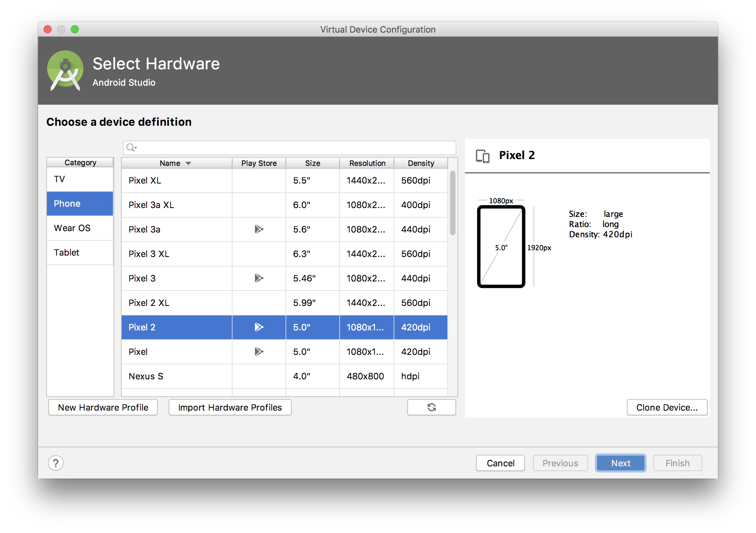The width and height of the screenshot is (756, 533).
Task: Click the 5.46" size cell
Action: pos(313,278)
